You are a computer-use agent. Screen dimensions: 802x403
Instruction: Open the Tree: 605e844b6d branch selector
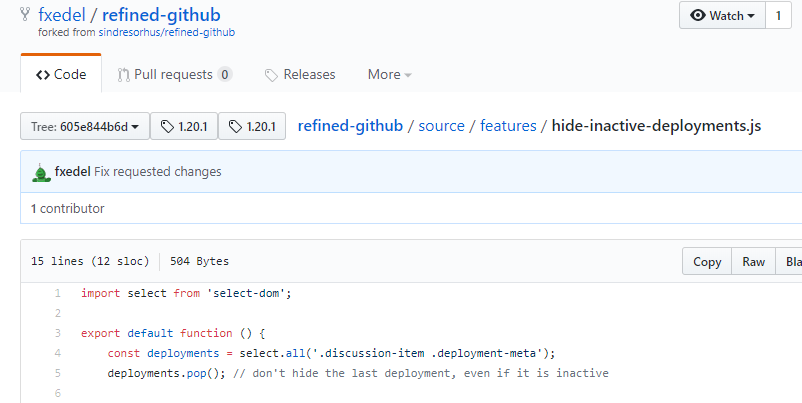coord(85,126)
